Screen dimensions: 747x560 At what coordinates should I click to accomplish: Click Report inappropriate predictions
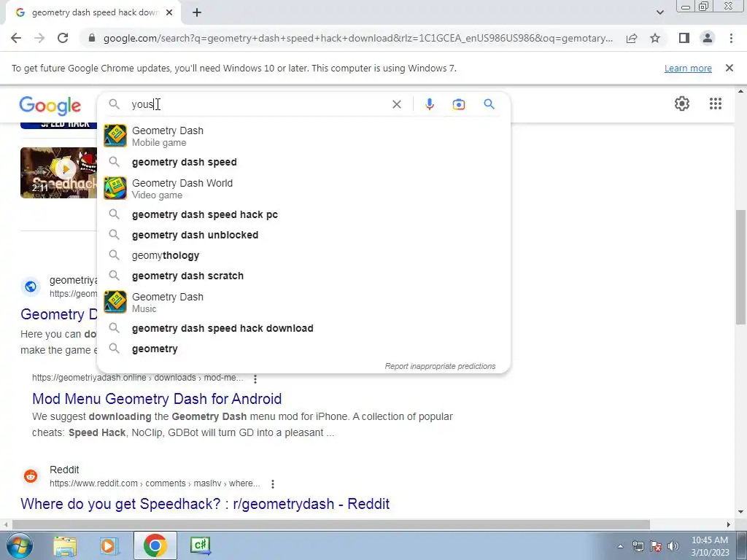click(440, 366)
